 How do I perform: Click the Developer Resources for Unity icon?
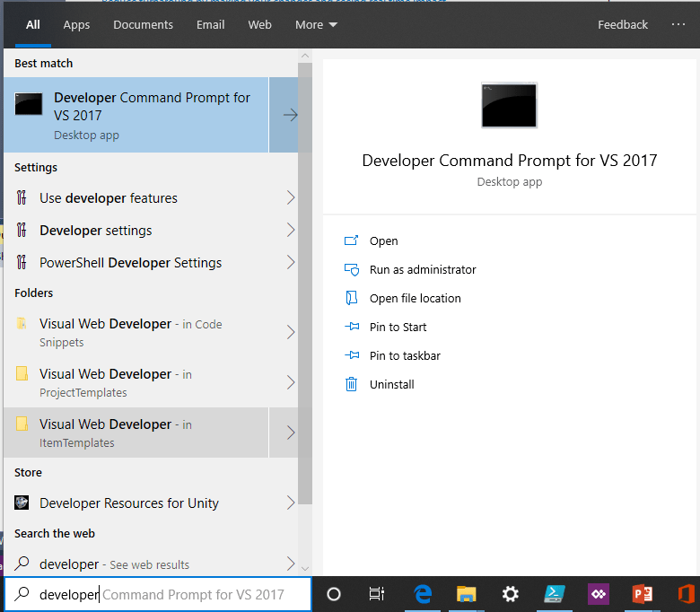22,503
